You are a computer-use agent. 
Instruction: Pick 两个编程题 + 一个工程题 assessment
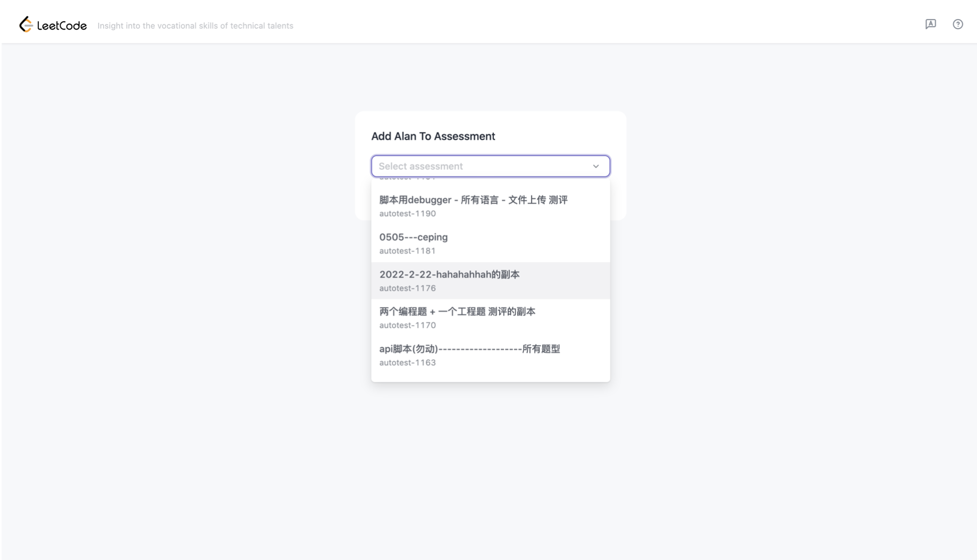490,318
